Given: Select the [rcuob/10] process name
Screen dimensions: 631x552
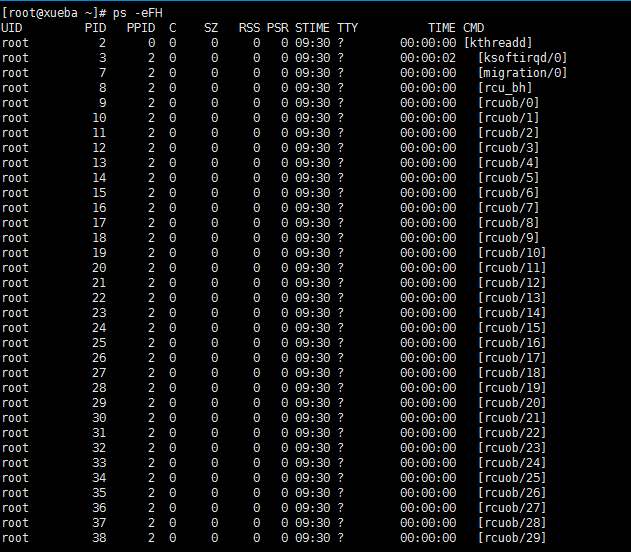Looking at the screenshot, I should [512, 253].
